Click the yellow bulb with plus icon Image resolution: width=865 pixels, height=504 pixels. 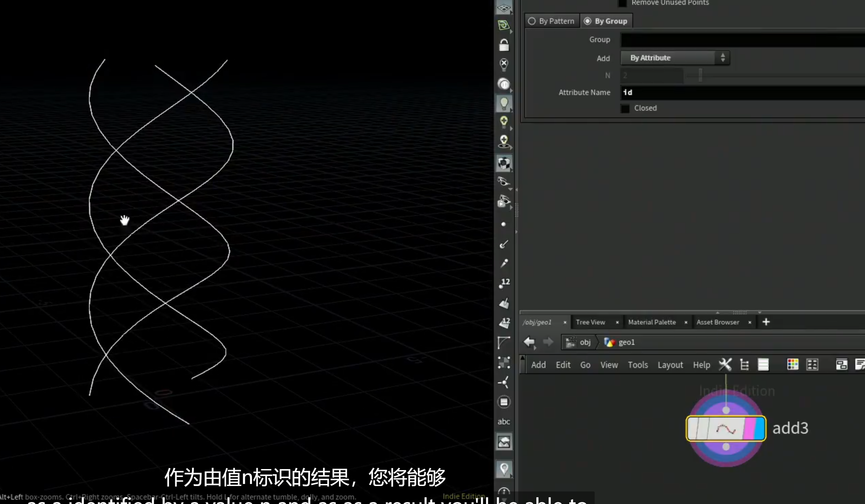(x=504, y=122)
